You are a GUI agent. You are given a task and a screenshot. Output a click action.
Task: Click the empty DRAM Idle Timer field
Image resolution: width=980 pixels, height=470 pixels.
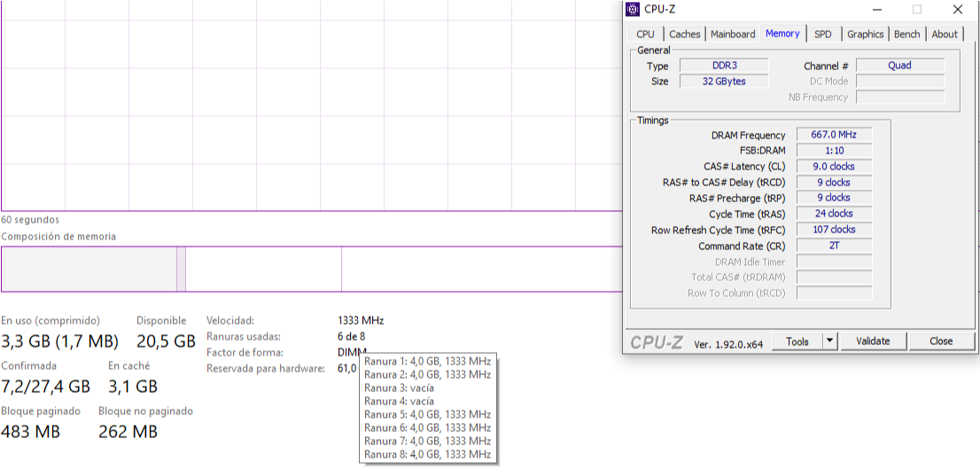pyautogui.click(x=834, y=262)
